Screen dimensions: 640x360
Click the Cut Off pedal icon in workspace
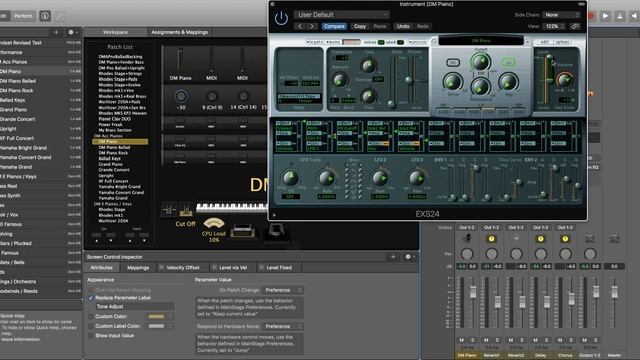tap(186, 210)
